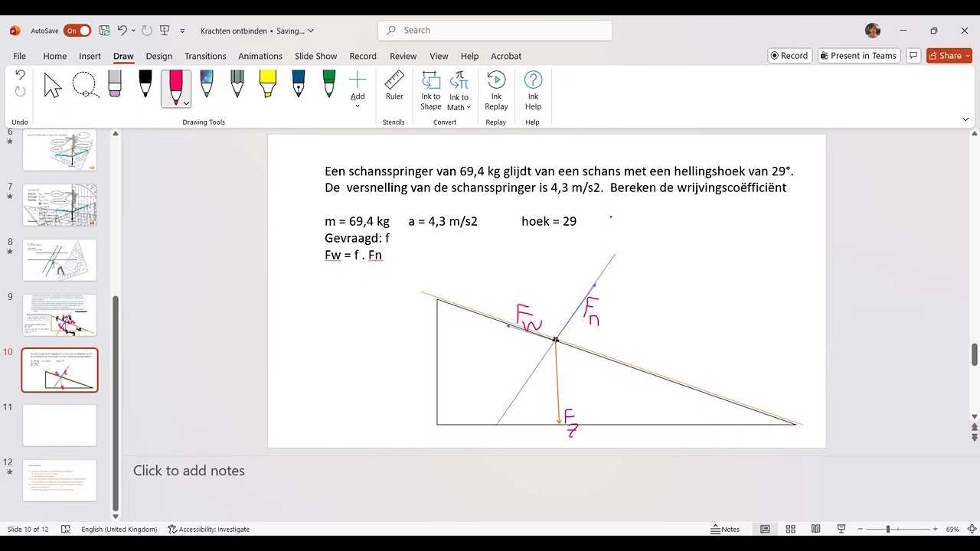The image size is (980, 551).
Task: Turn off the AutoSave toggle
Action: (x=77, y=31)
